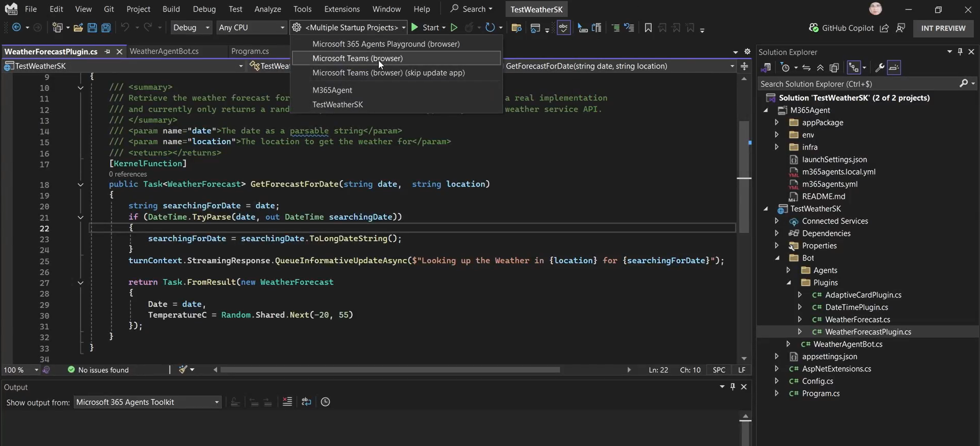Close the WeatherForecastPlugin.cs tab
The image size is (980, 446).
(119, 52)
